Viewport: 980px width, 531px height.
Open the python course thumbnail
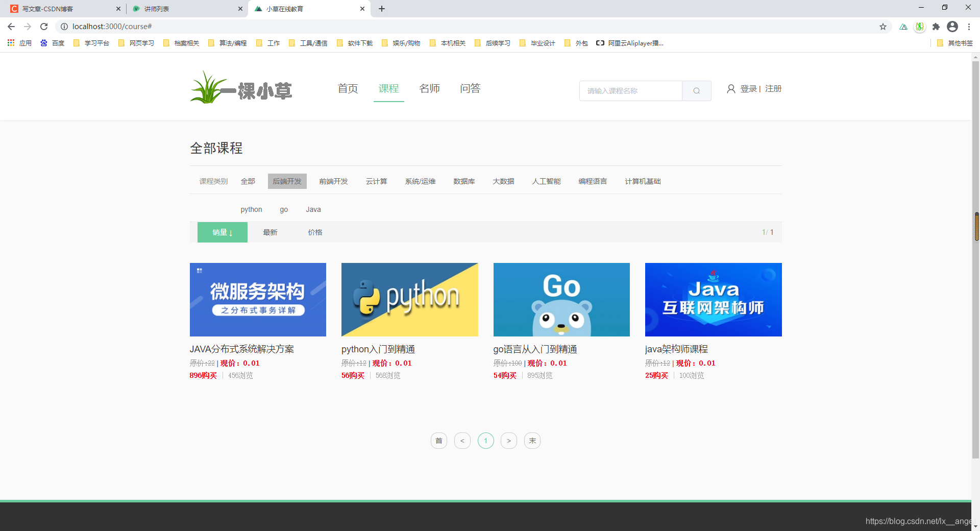pyautogui.click(x=410, y=300)
